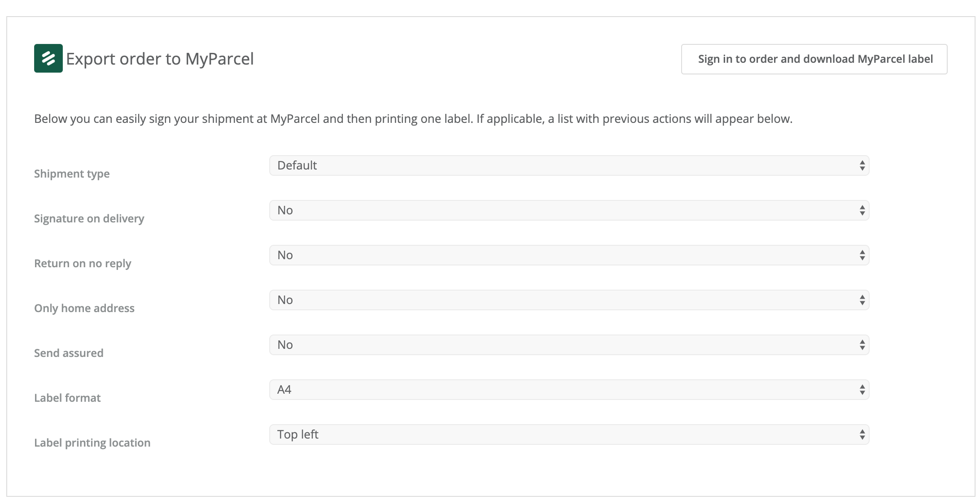Viewport: 980px width, 504px height.
Task: Click the green MyParcel logo icon
Action: pos(48,58)
